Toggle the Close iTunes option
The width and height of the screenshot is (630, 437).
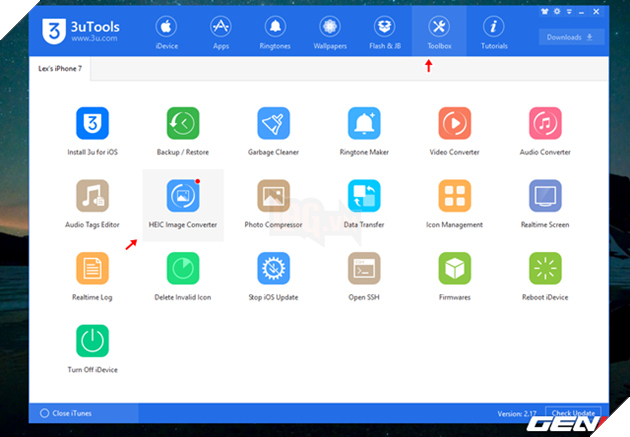66,413
